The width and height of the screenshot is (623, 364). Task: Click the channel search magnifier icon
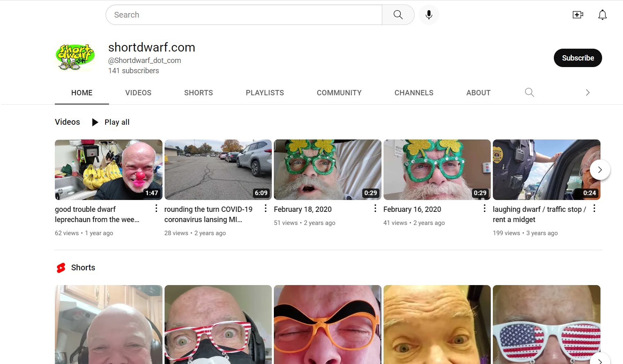click(529, 92)
